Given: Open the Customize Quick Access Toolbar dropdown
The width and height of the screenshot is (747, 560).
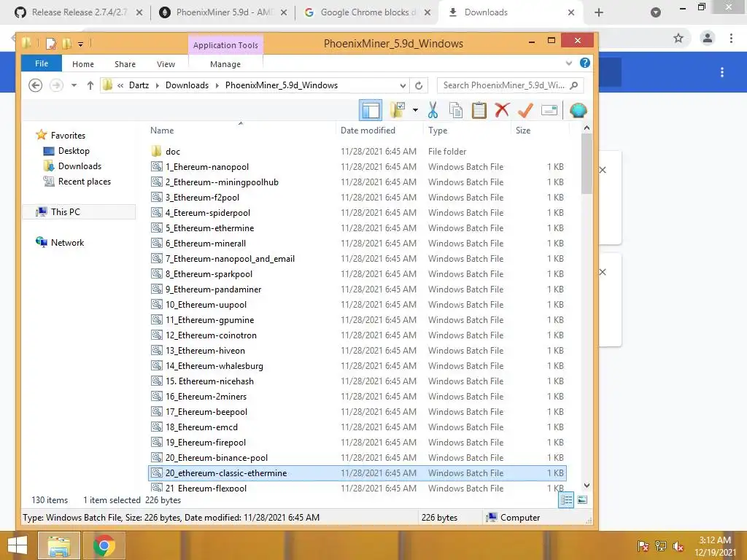Looking at the screenshot, I should coord(80,44).
